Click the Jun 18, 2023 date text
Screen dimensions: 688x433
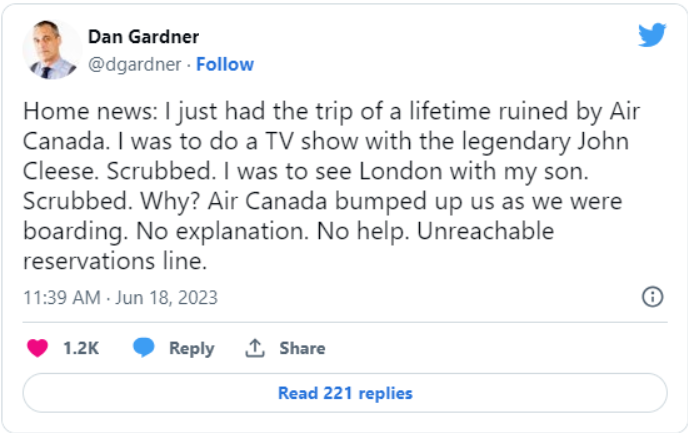coord(166,298)
